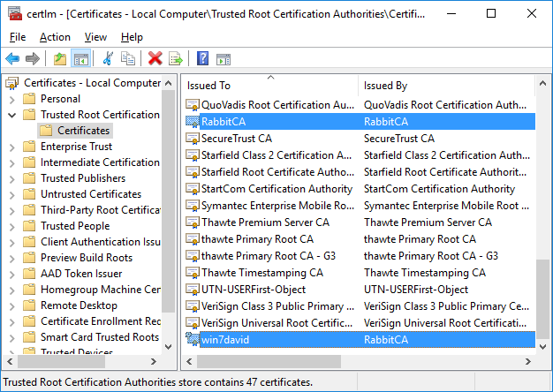553x392 pixels.
Task: Click folder icon of Trusted People
Action: pos(29,226)
